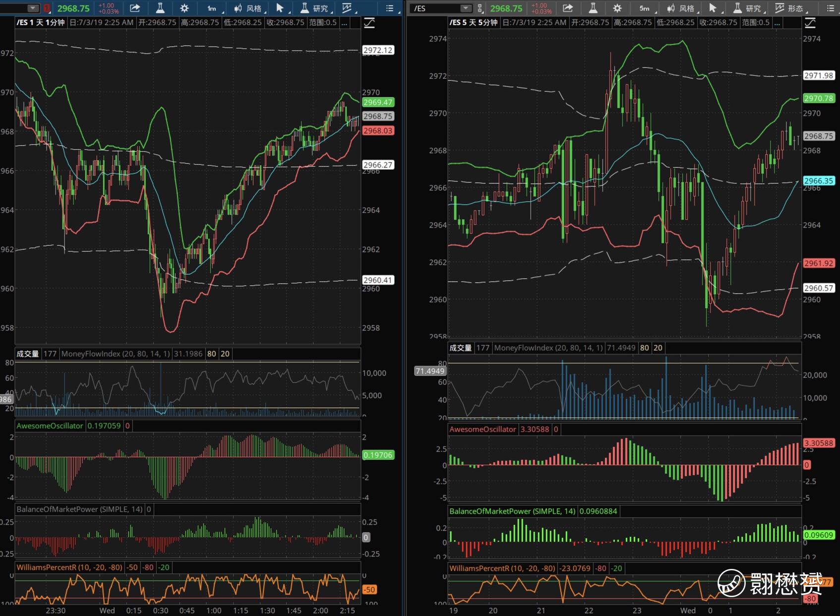This screenshot has height=616, width=840.
Task: Click the patterns icon on left chart toolbar
Action: click(347, 8)
